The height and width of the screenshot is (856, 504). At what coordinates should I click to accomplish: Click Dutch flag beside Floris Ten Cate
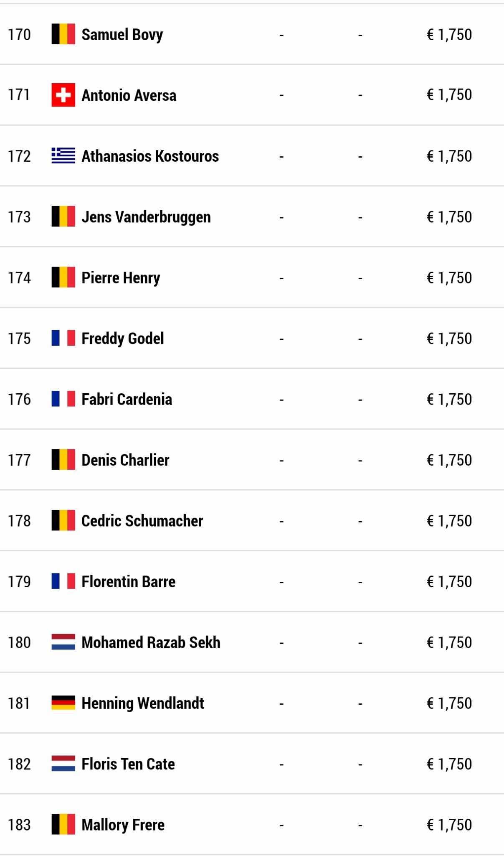point(63,764)
